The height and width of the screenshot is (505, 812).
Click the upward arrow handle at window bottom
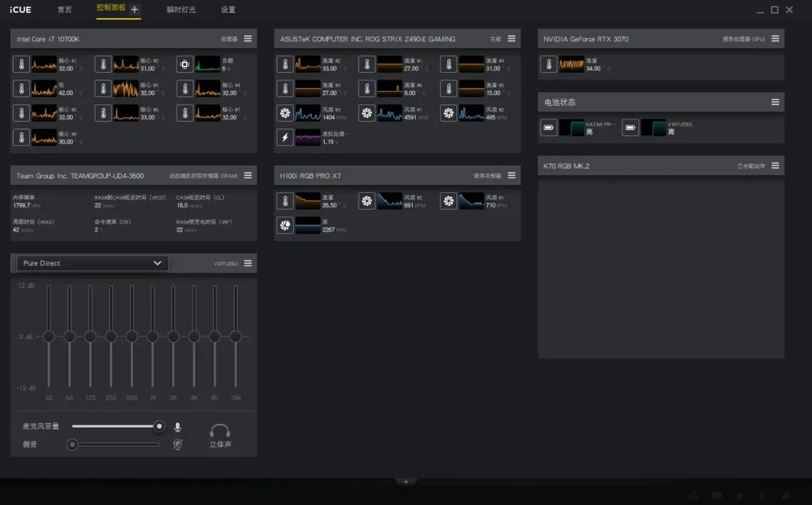pyautogui.click(x=406, y=481)
